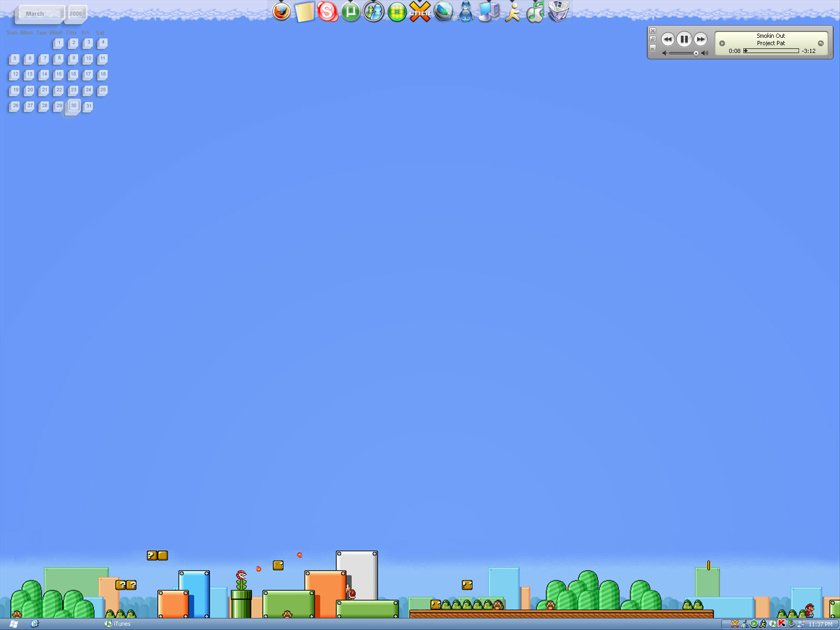The width and height of the screenshot is (840, 630).
Task: Select day 31 in the calendar
Action: point(88,107)
